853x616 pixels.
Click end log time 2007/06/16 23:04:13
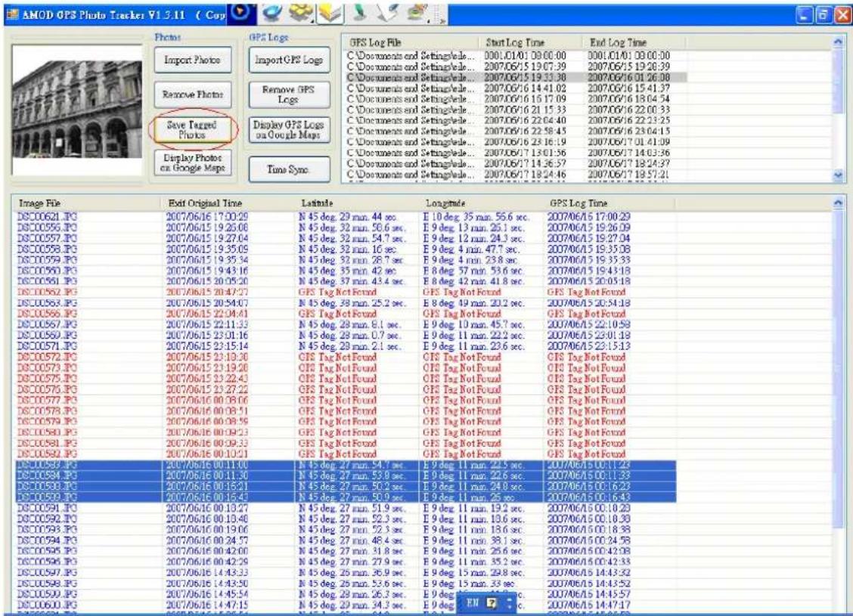click(x=628, y=131)
